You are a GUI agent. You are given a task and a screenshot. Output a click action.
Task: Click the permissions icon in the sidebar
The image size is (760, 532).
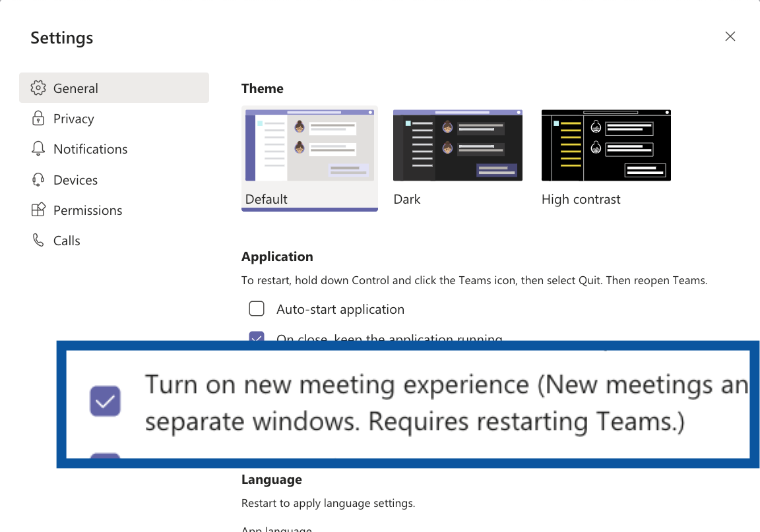(x=38, y=210)
